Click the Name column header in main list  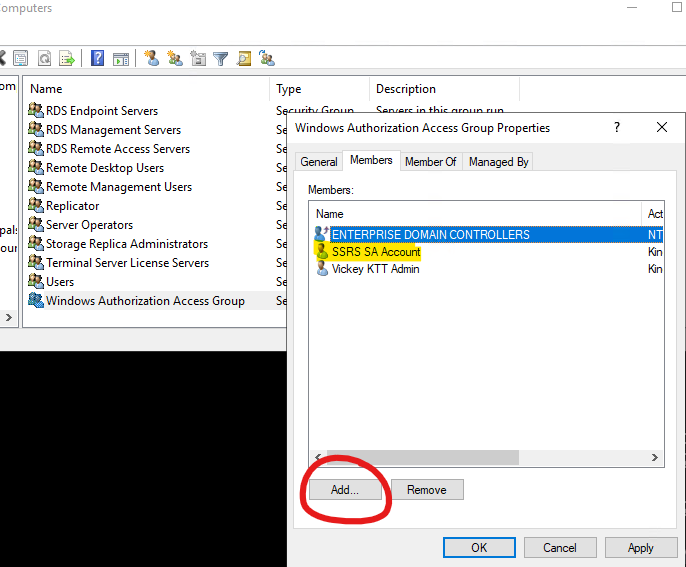pyautogui.click(x=146, y=89)
